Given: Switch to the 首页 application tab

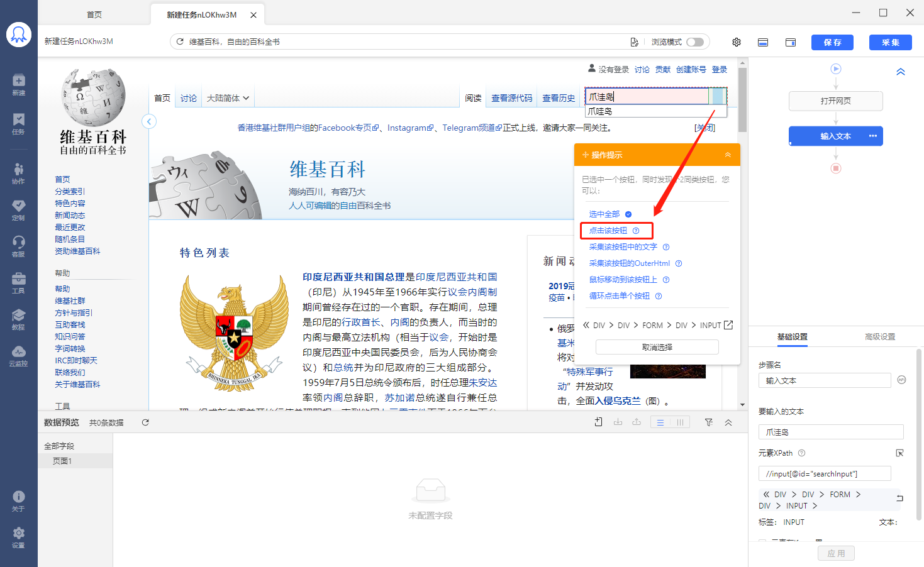Looking at the screenshot, I should [94, 14].
